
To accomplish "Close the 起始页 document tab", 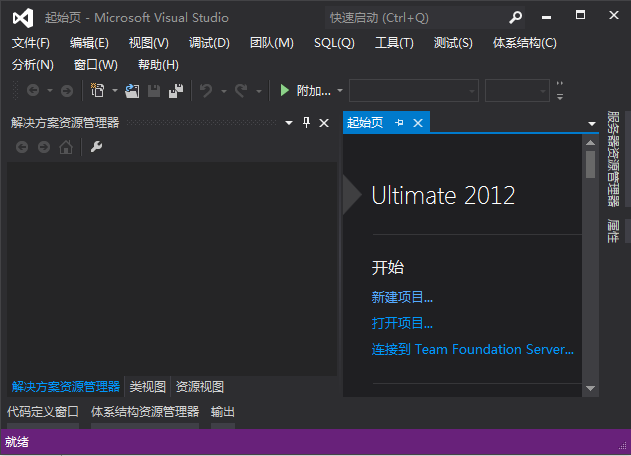I will coord(418,123).
